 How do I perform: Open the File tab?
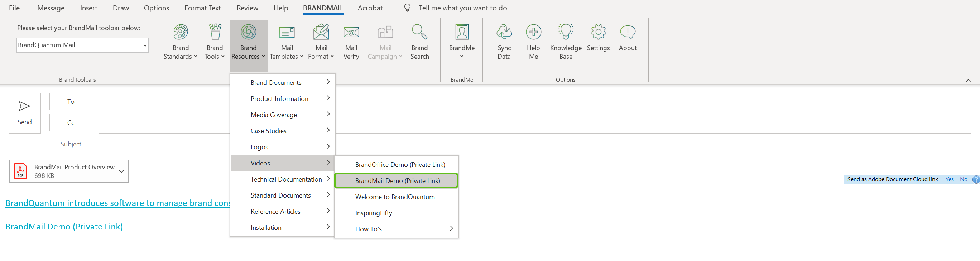14,8
